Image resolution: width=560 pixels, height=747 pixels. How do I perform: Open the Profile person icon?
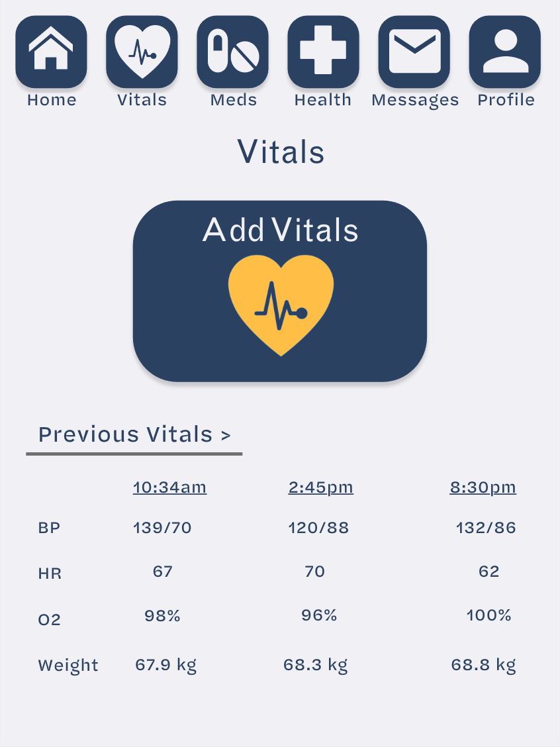click(505, 52)
